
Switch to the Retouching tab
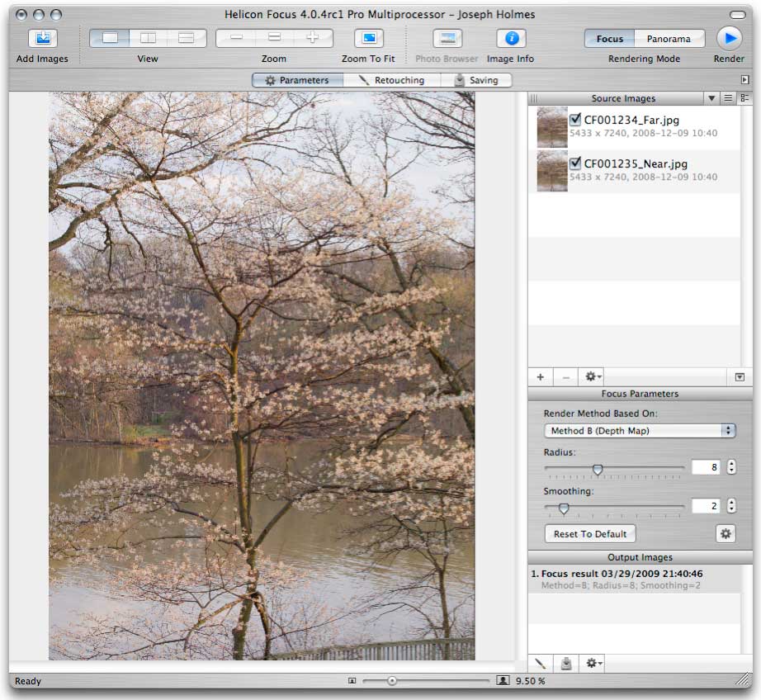(x=391, y=80)
